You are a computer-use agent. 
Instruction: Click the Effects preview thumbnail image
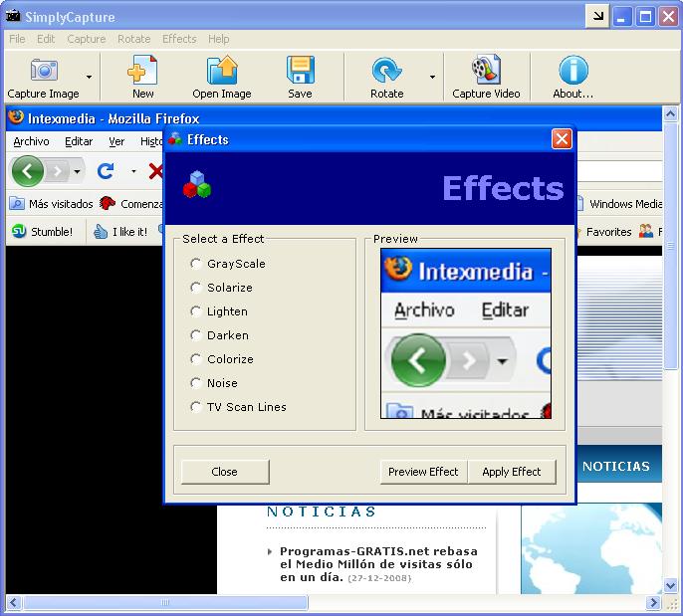coord(466,333)
